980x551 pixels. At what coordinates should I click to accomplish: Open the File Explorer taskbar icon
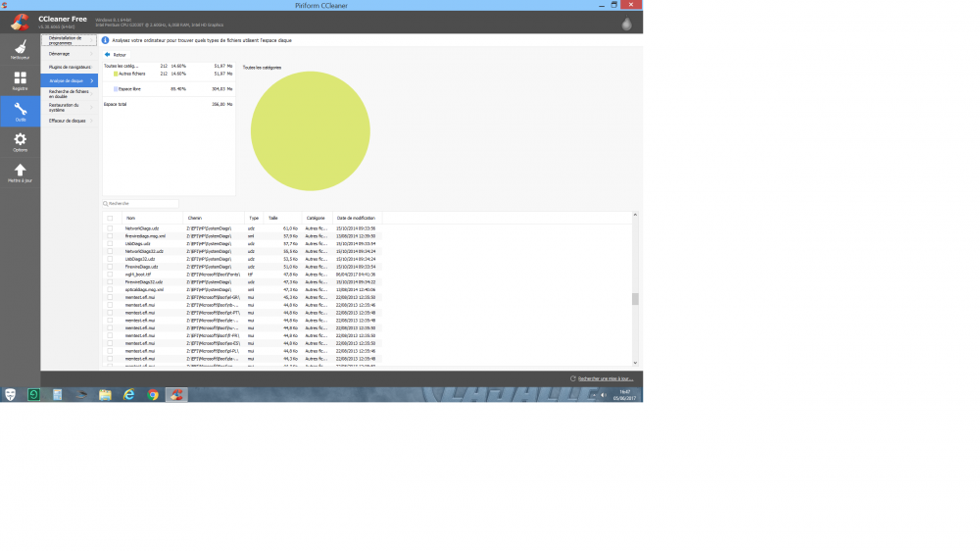tap(105, 395)
